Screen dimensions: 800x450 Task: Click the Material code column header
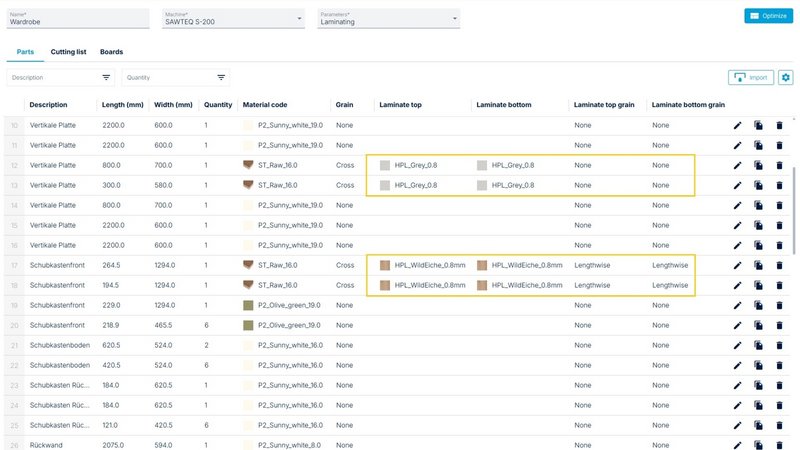pyautogui.click(x=265, y=105)
